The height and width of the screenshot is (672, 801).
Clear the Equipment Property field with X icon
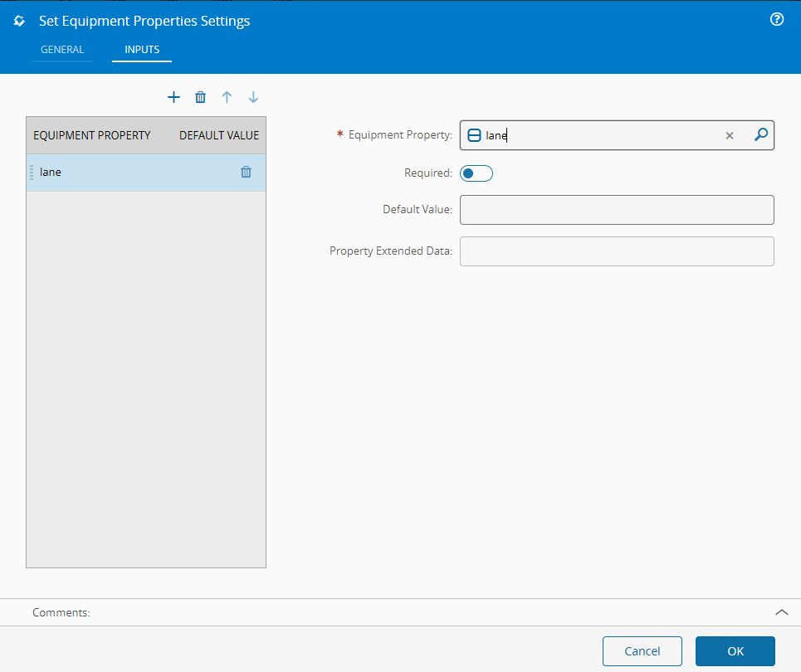[729, 135]
